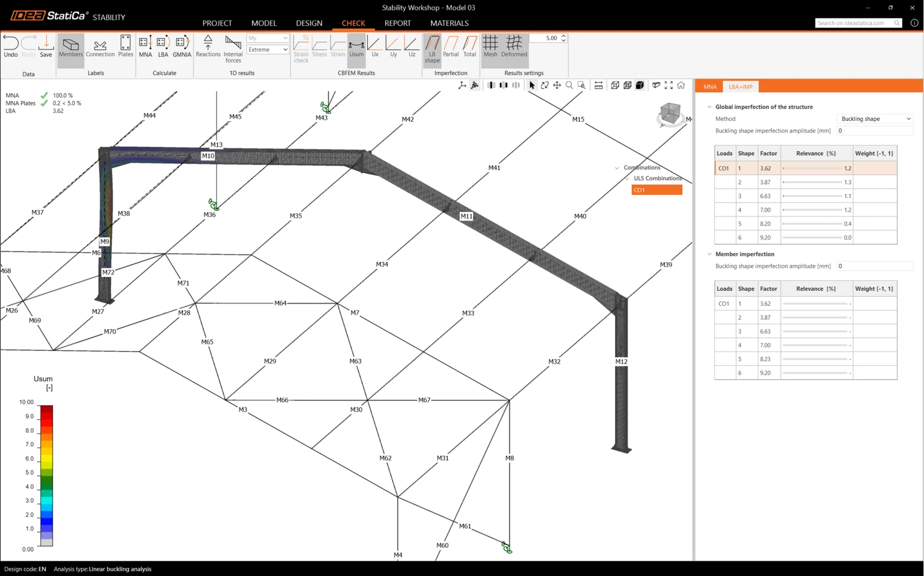Click the Undo icon

click(10, 46)
